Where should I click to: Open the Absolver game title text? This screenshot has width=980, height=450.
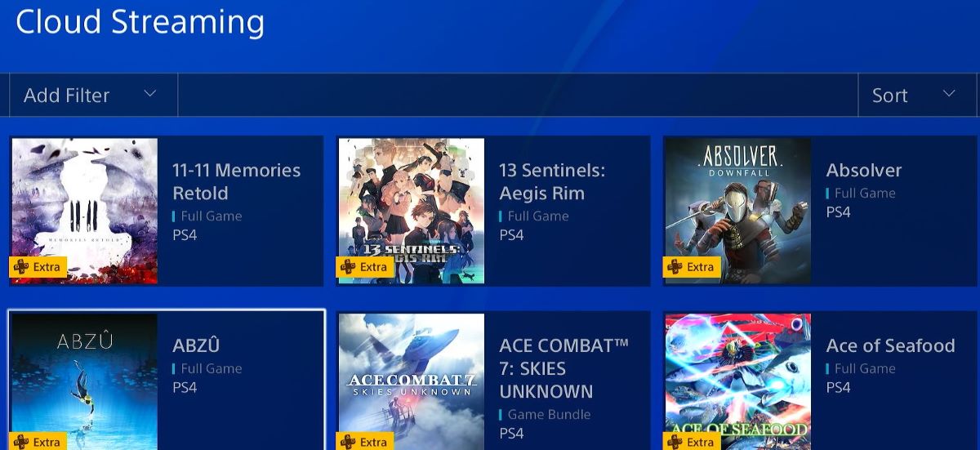coord(864,170)
